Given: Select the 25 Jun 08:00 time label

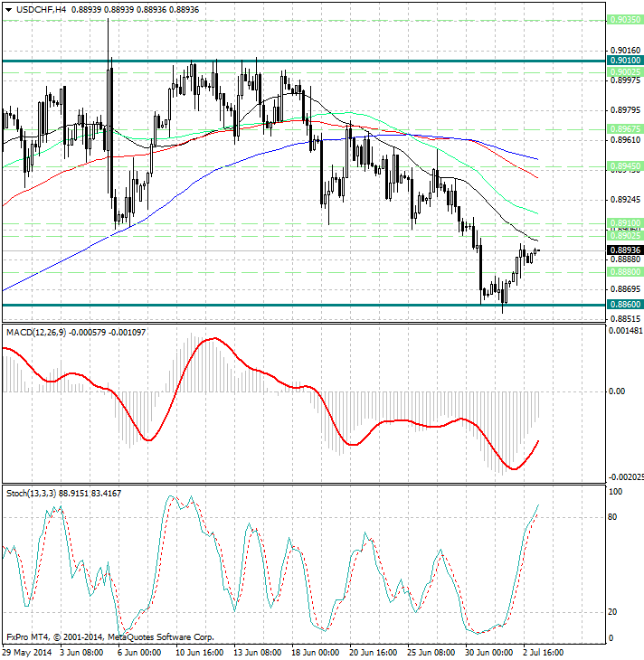Looking at the screenshot, I should pyautogui.click(x=431, y=653).
